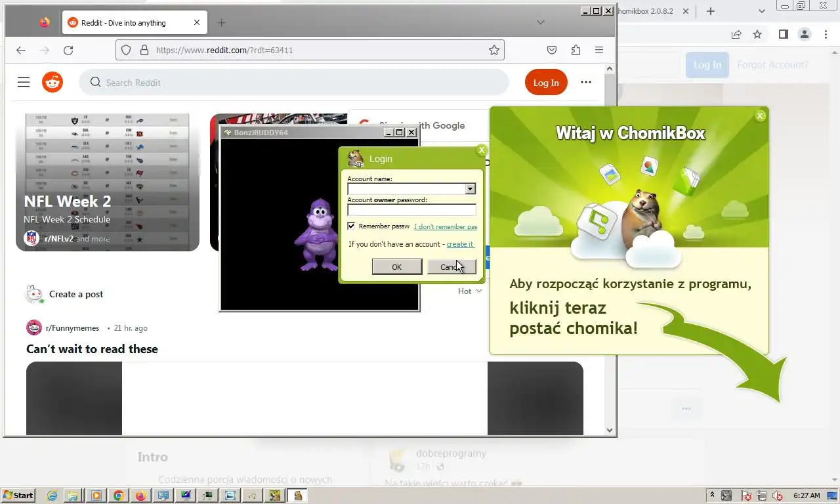This screenshot has height=504, width=840.
Task: Click the Firefox icon in the taskbar
Action: 140,495
